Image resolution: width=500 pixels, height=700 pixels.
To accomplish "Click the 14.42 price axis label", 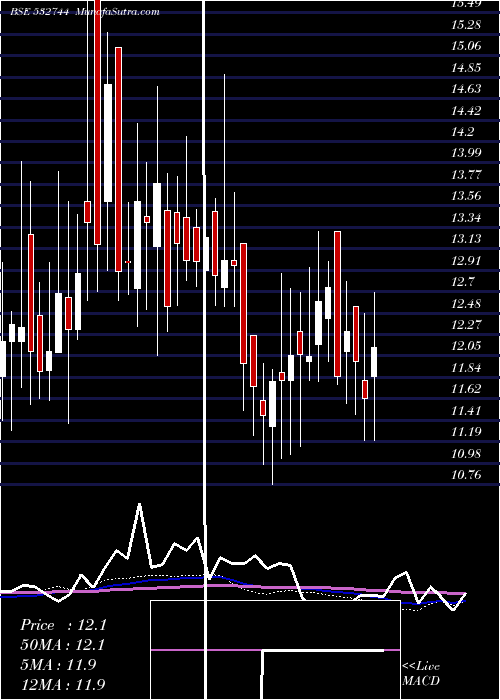I will coord(466,110).
